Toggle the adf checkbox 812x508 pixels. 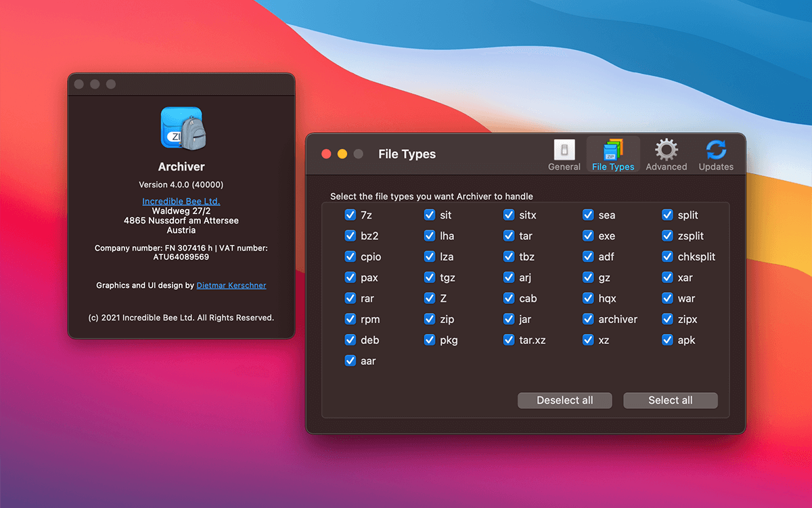(588, 257)
